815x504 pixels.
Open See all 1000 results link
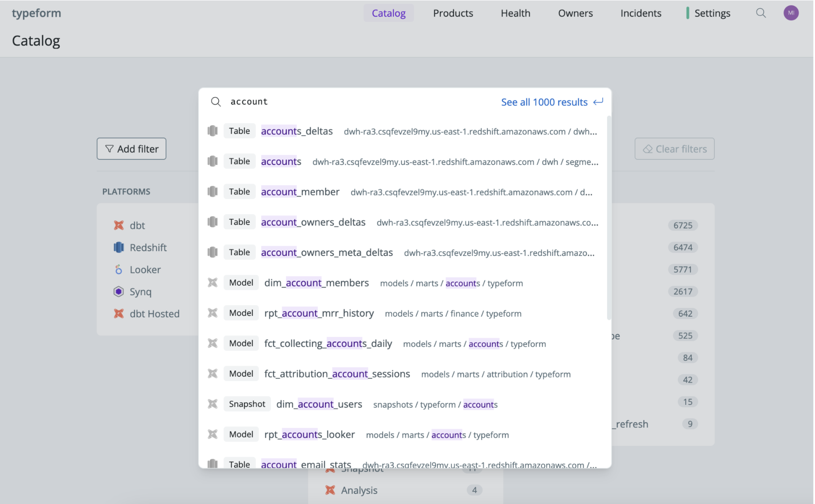pyautogui.click(x=544, y=102)
